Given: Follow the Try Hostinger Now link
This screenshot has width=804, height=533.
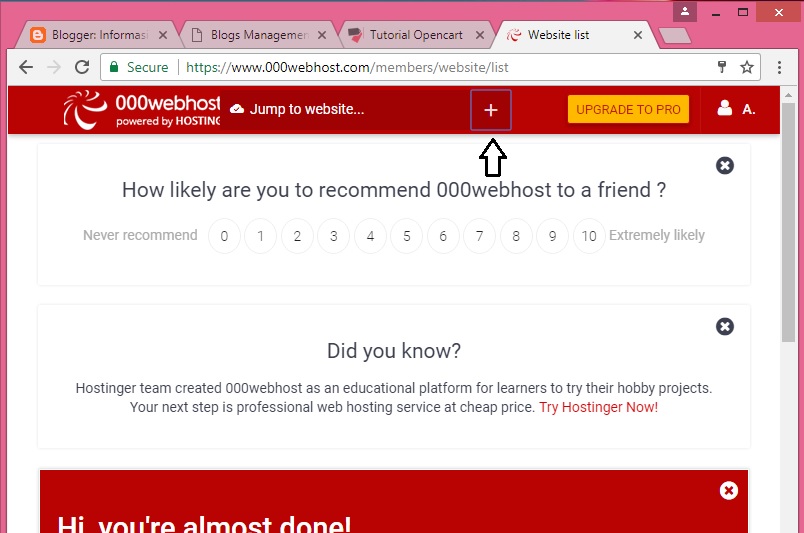Looking at the screenshot, I should click(x=598, y=407).
